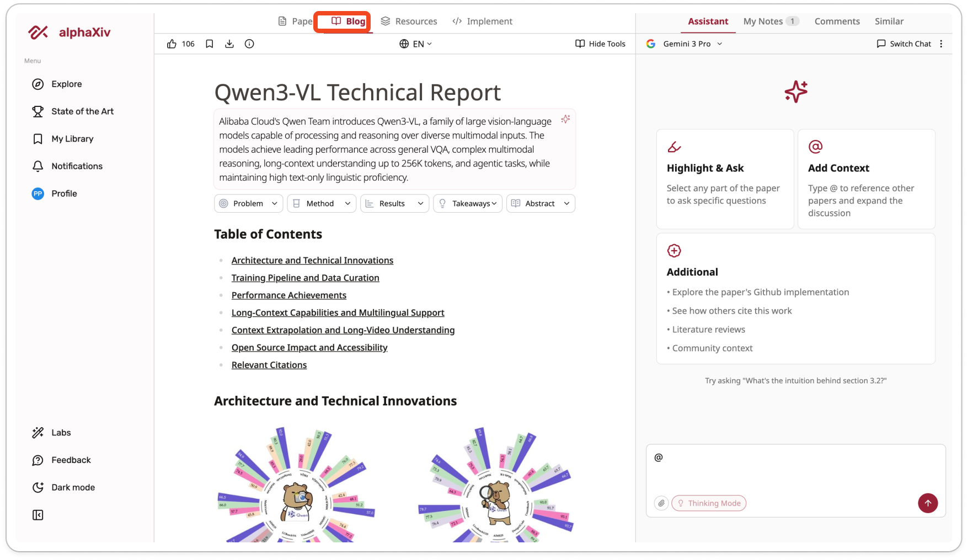968x560 pixels.
Task: Click the alphaXiv logo
Action: tap(69, 33)
